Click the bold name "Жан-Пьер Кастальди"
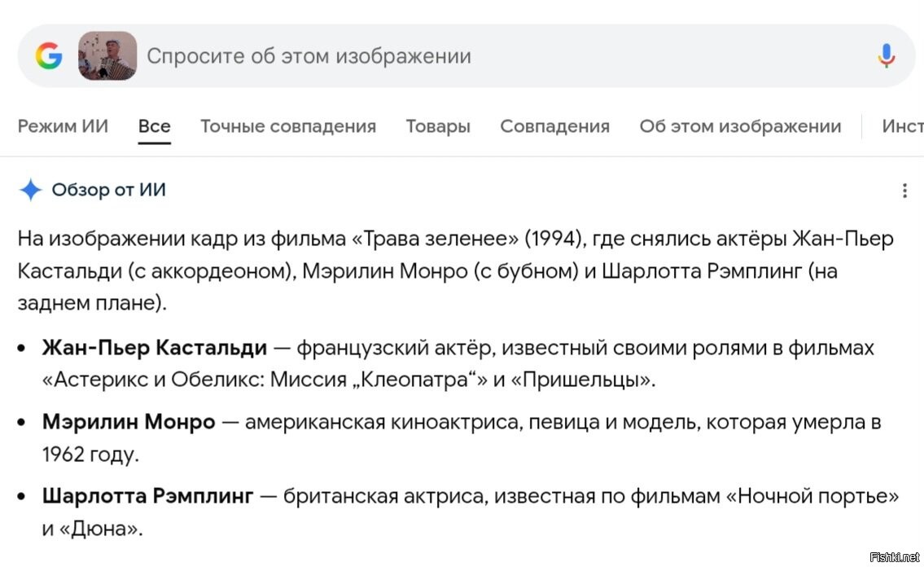 (155, 348)
